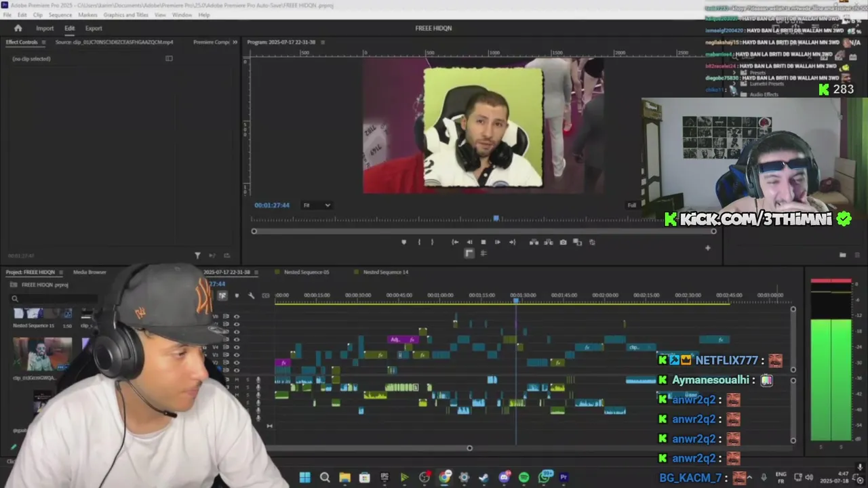Open the Nested Sequence 14 timeline tab
This screenshot has height=488, width=868.
pyautogui.click(x=386, y=272)
